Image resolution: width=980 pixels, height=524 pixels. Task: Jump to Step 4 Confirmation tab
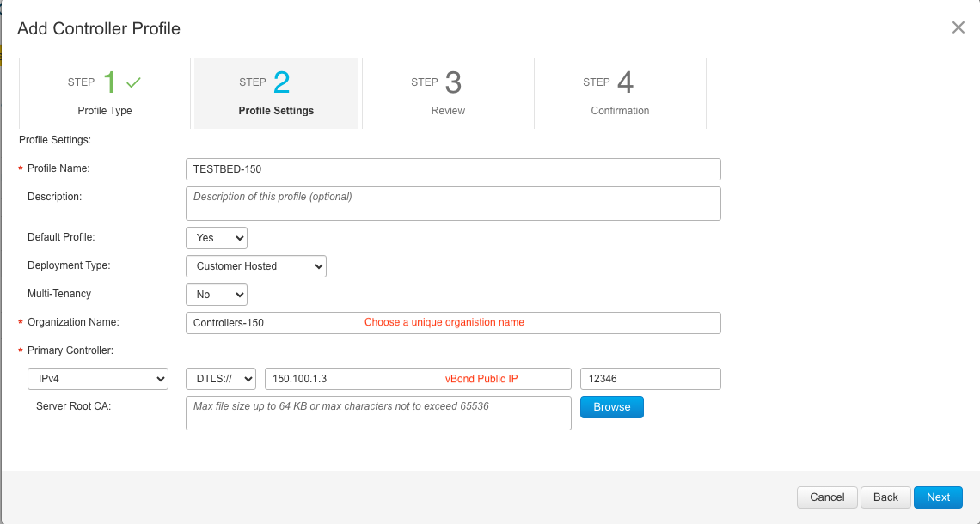pyautogui.click(x=620, y=94)
